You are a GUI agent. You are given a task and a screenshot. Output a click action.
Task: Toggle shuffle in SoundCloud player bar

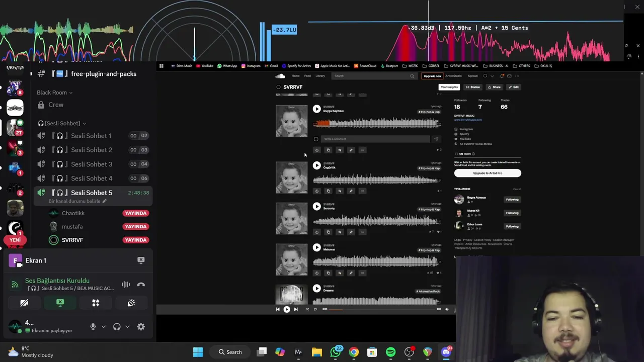click(x=307, y=309)
